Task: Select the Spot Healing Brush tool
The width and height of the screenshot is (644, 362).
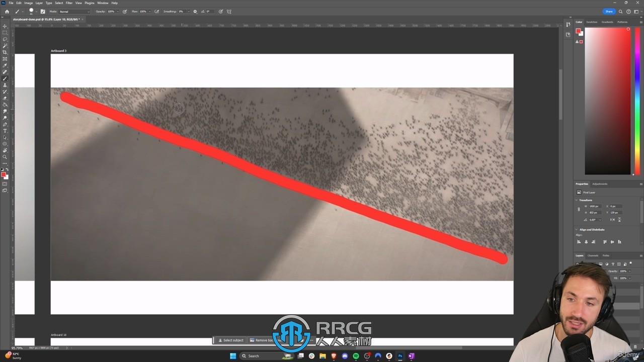Action: pos(5,72)
